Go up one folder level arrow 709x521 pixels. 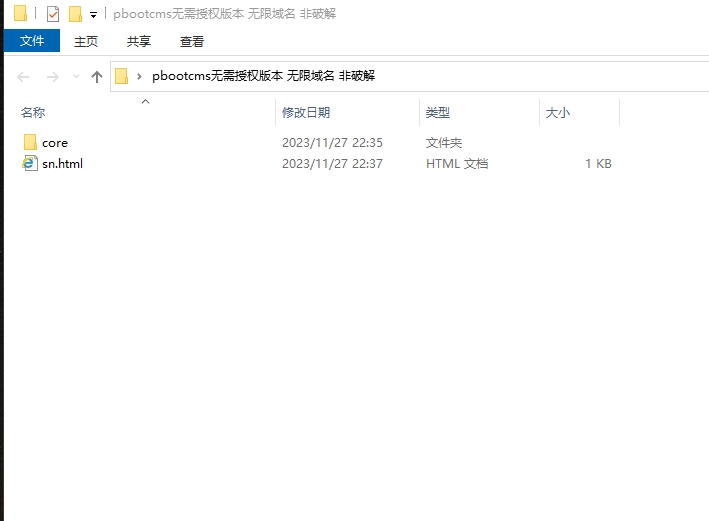[97, 76]
